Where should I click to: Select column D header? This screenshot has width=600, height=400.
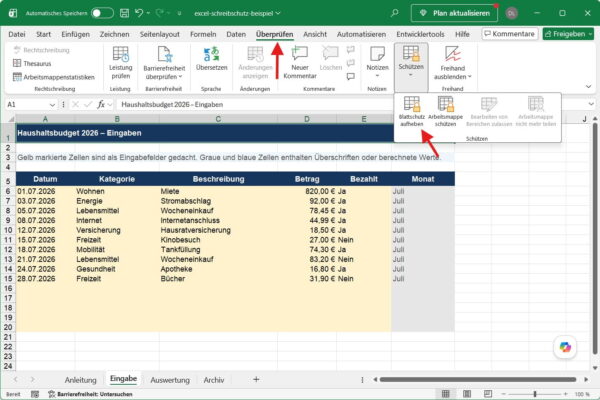tap(307, 119)
